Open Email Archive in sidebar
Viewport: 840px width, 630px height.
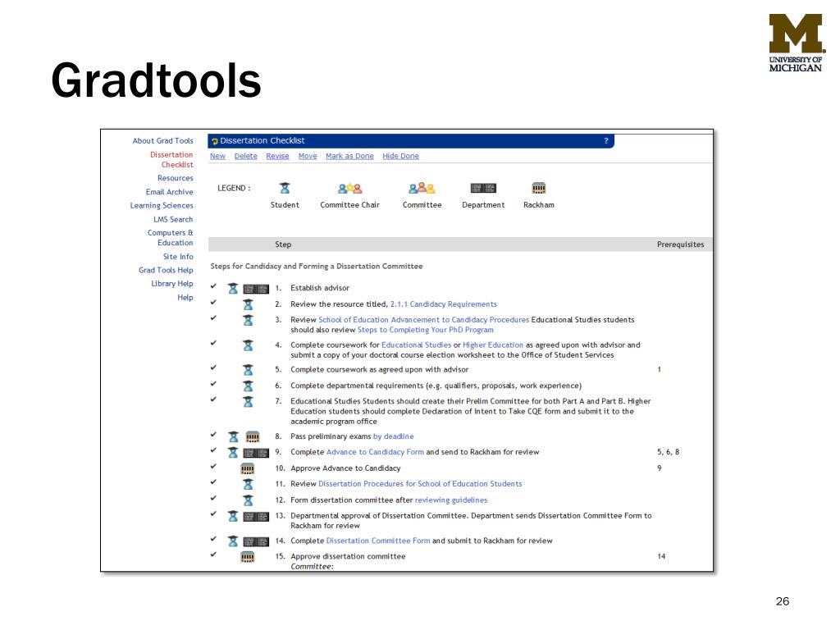169,192
